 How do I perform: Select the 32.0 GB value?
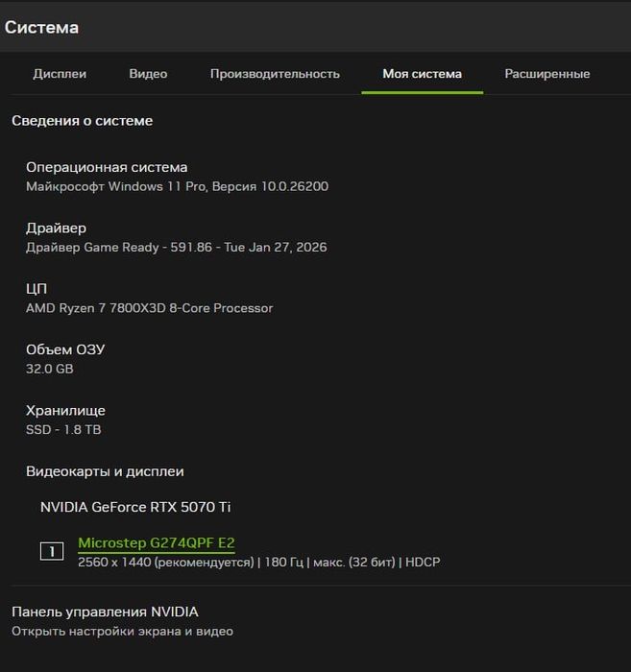50,369
